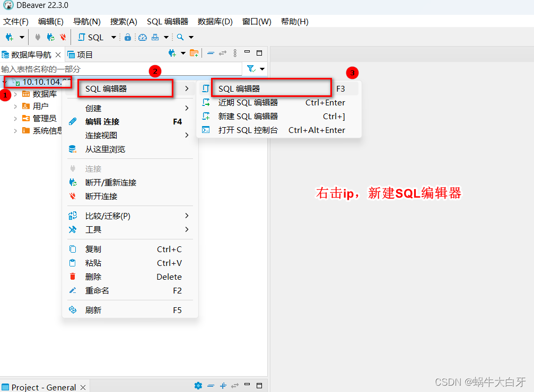Create a new project folder with orange folder icon
Screen dimensions: 534x392
[194, 52]
